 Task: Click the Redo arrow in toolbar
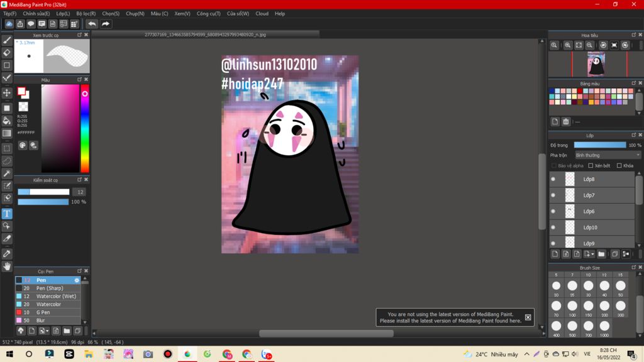tap(106, 24)
